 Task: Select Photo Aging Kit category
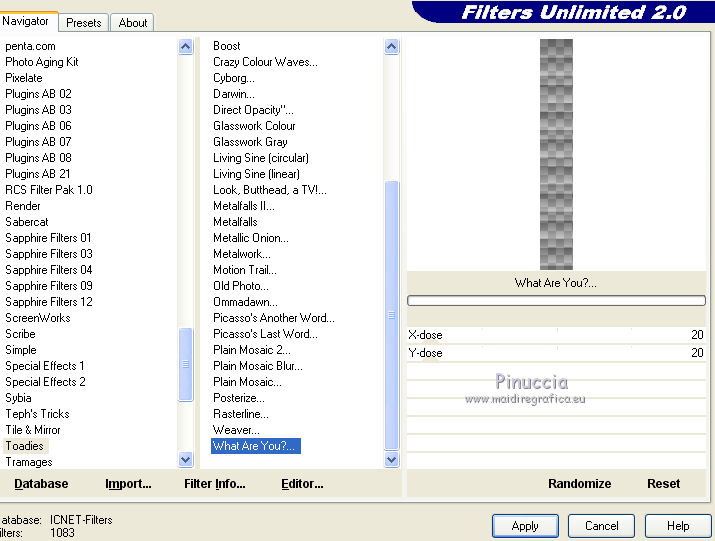click(x=42, y=62)
